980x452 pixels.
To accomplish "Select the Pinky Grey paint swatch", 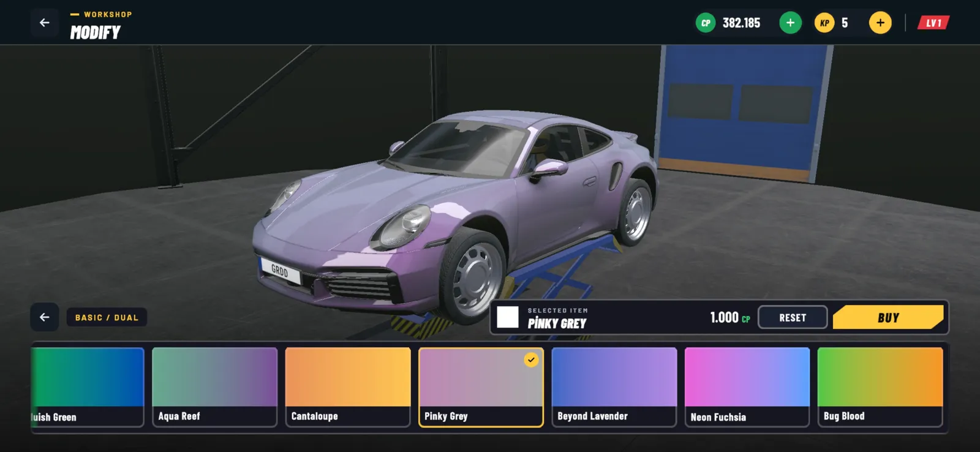I will pyautogui.click(x=481, y=387).
